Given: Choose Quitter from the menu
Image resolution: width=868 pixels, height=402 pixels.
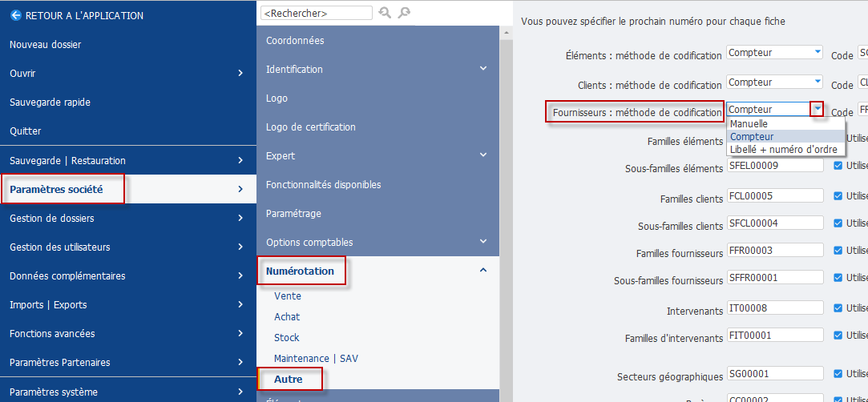Looking at the screenshot, I should coord(26,131).
